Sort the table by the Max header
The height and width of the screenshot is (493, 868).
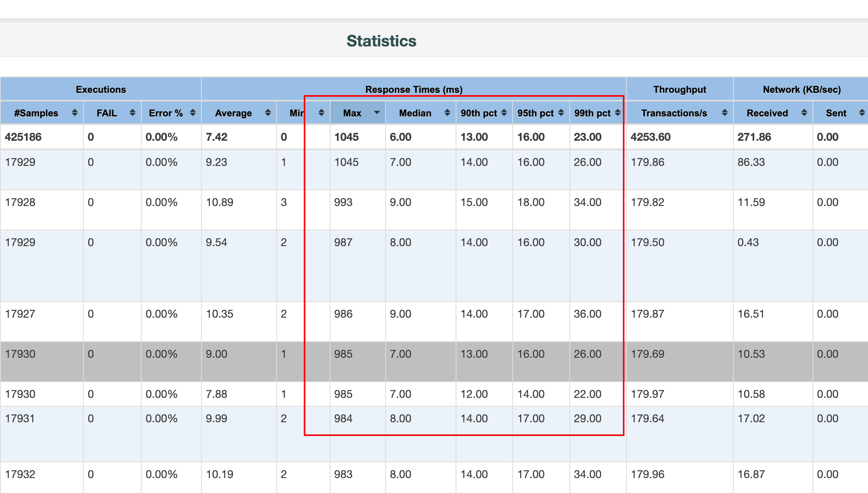[352, 113]
